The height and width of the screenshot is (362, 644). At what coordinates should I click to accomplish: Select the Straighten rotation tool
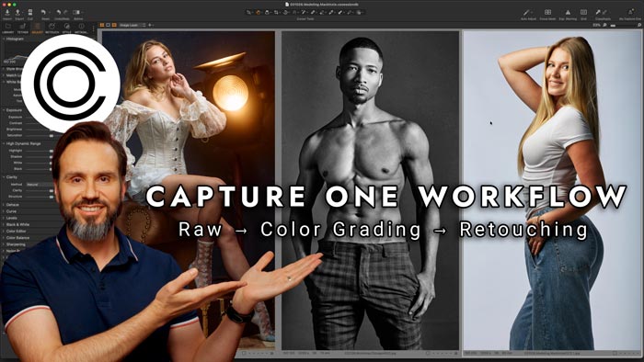click(285, 12)
